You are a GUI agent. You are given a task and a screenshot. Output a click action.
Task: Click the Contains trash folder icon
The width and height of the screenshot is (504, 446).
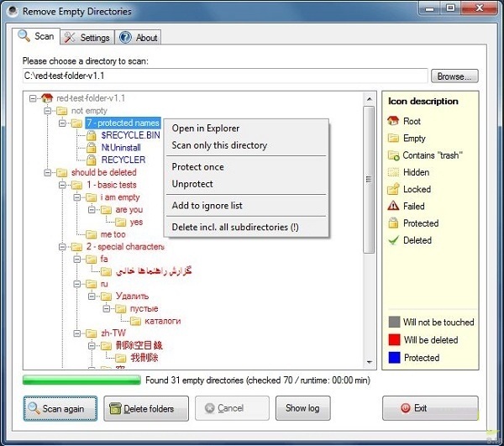tap(392, 155)
